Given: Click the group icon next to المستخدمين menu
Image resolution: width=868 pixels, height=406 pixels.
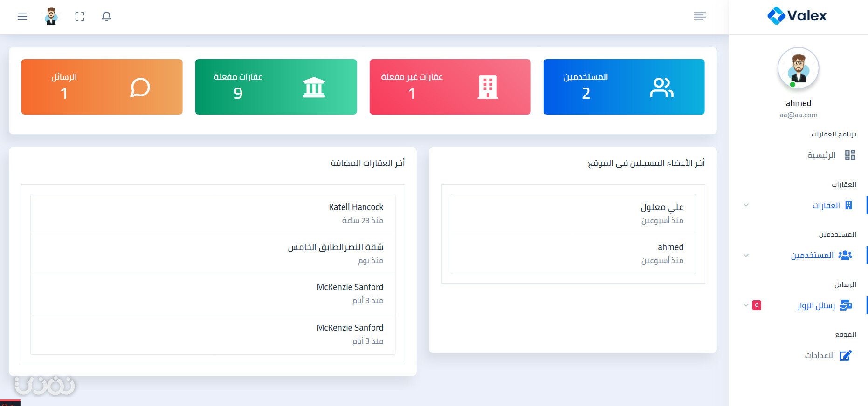Looking at the screenshot, I should [x=845, y=255].
